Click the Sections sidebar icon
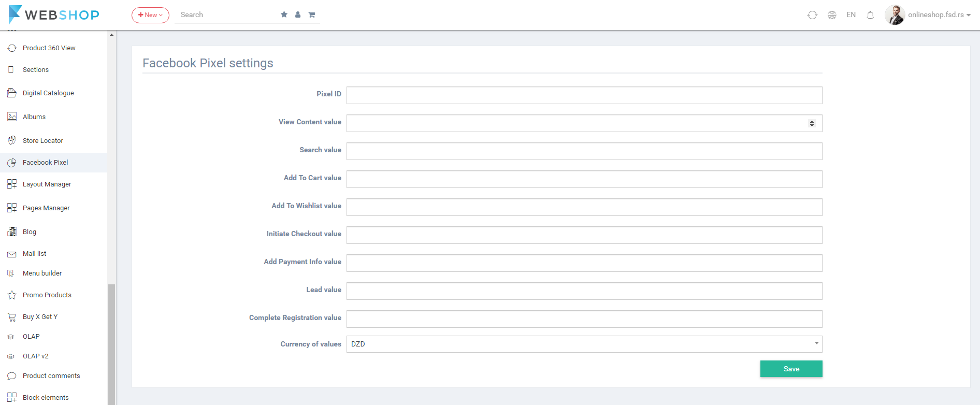 pyautogui.click(x=11, y=69)
